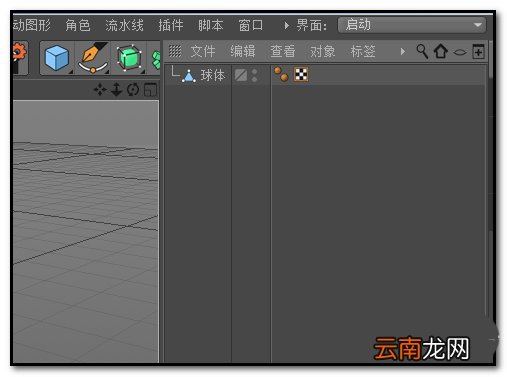Select the Pen spline tool

pos(93,57)
